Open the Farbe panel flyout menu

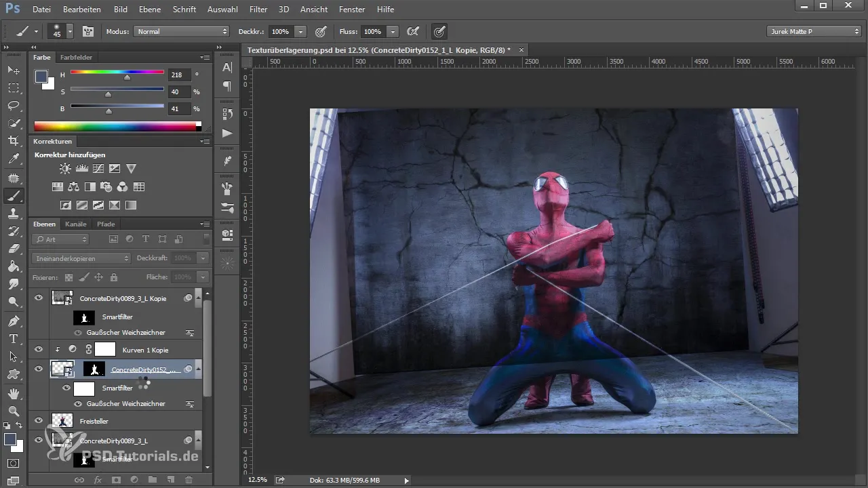point(205,58)
